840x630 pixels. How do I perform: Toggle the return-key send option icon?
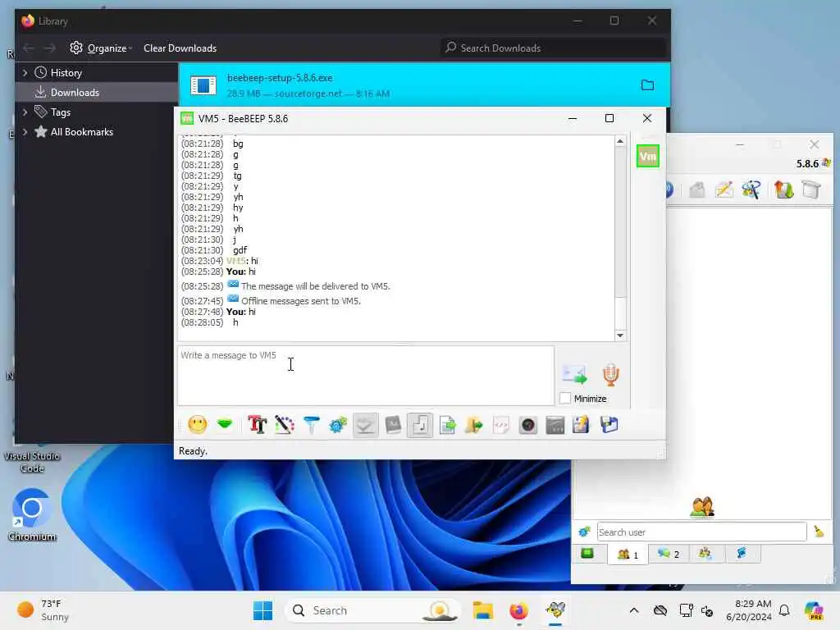point(420,425)
